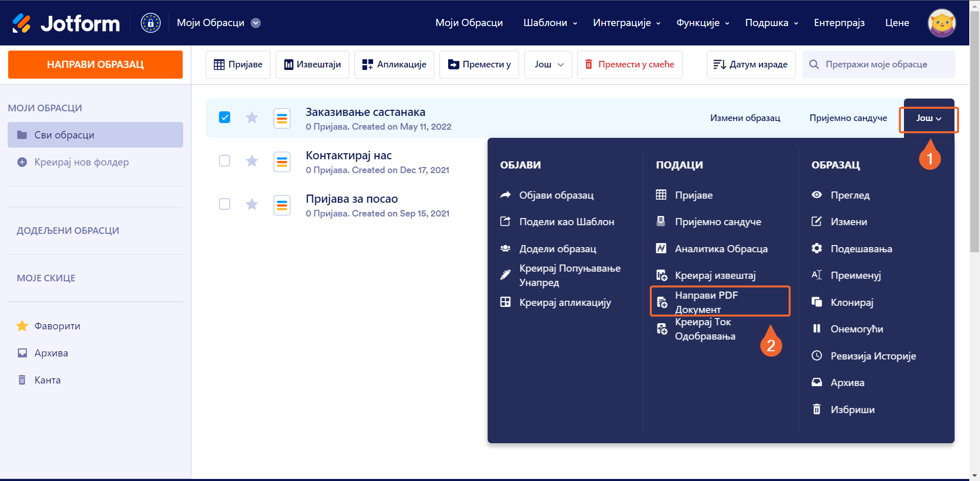980x481 pixels.
Task: Click the Контактирај нас form icon
Action: tap(282, 162)
